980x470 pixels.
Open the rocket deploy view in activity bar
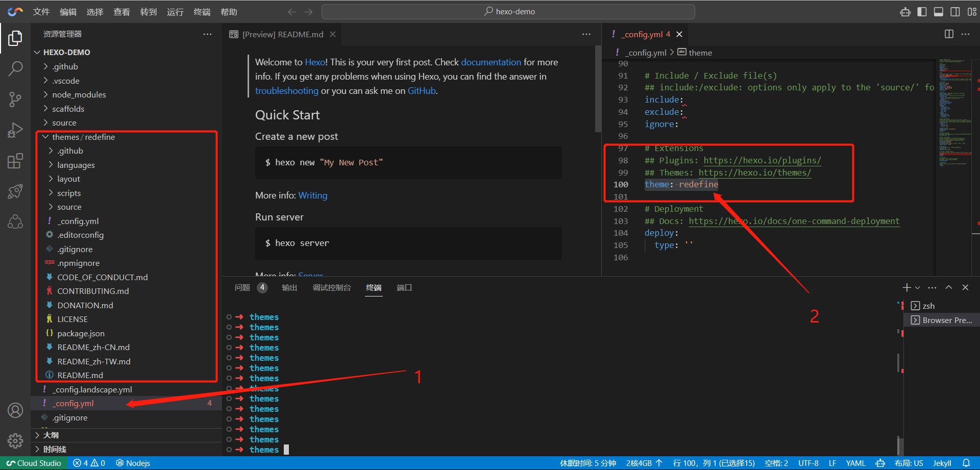coord(15,191)
